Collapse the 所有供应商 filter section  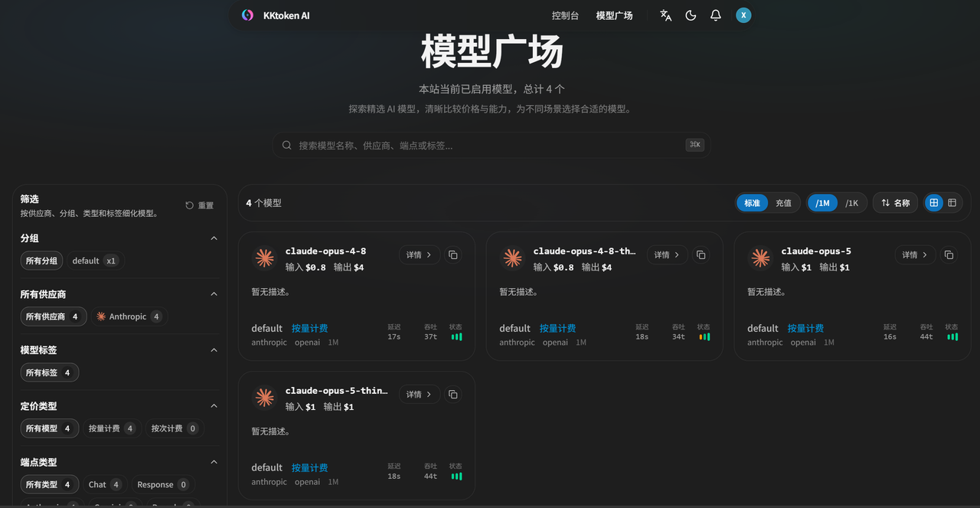tap(214, 294)
